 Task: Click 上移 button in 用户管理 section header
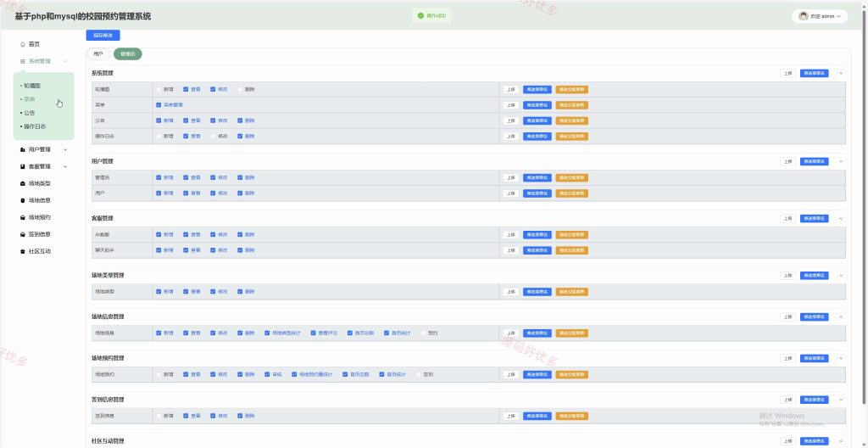pos(787,161)
